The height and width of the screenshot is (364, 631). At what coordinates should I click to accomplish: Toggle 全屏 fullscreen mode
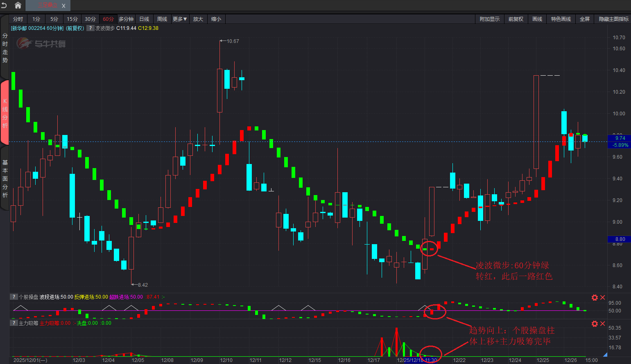click(x=584, y=19)
